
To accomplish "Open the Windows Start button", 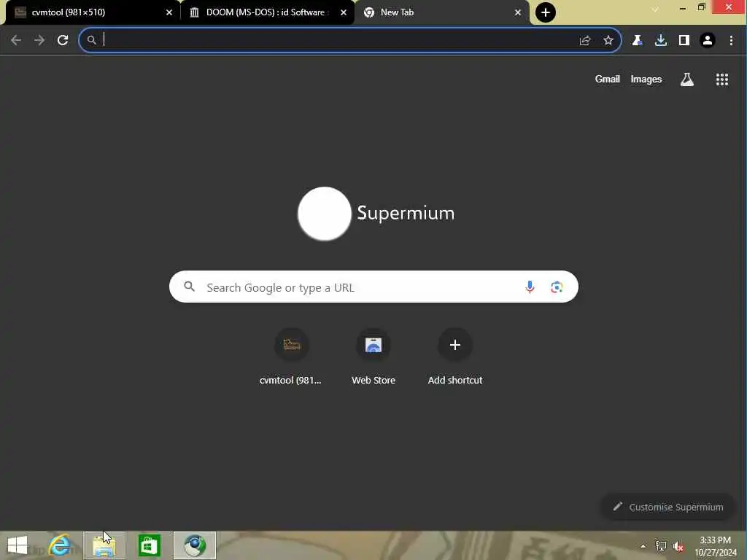I will click(18, 545).
